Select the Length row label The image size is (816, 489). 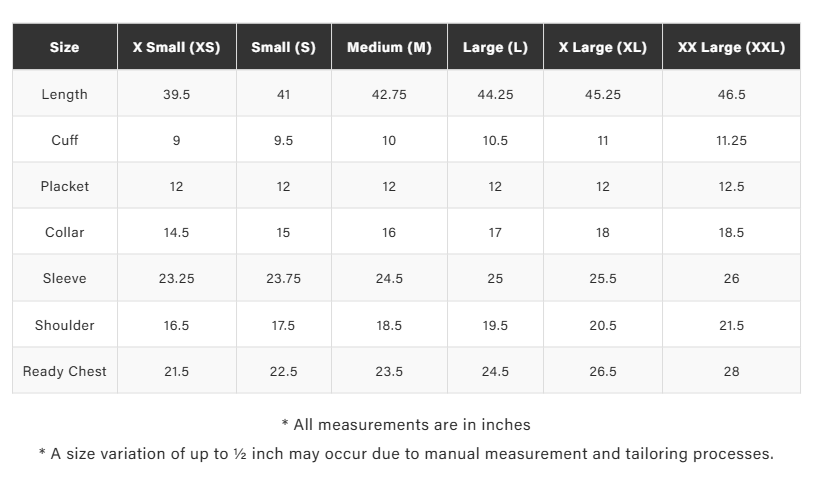[x=64, y=94]
